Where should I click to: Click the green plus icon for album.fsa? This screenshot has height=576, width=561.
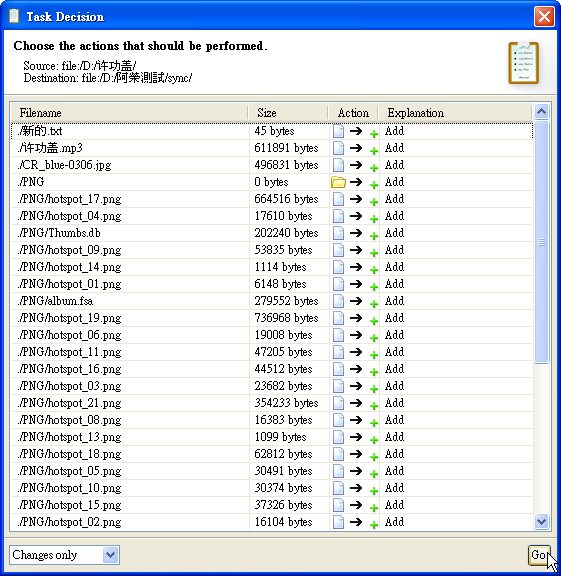click(x=374, y=304)
